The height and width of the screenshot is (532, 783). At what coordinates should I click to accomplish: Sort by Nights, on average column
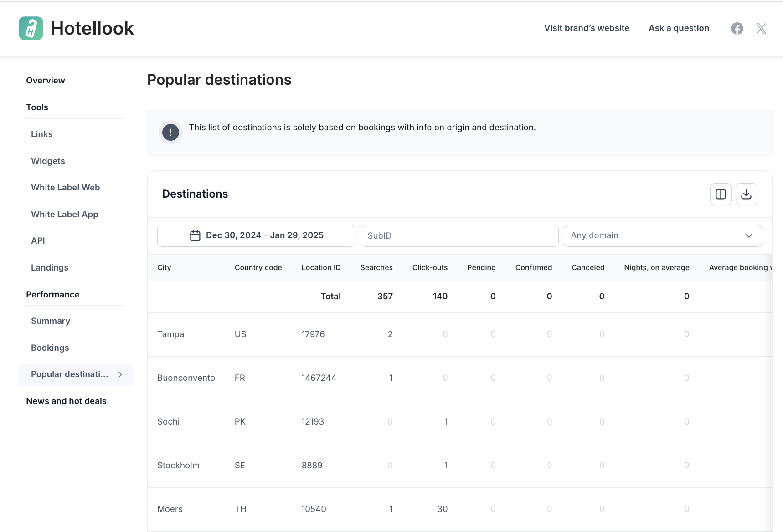657,268
